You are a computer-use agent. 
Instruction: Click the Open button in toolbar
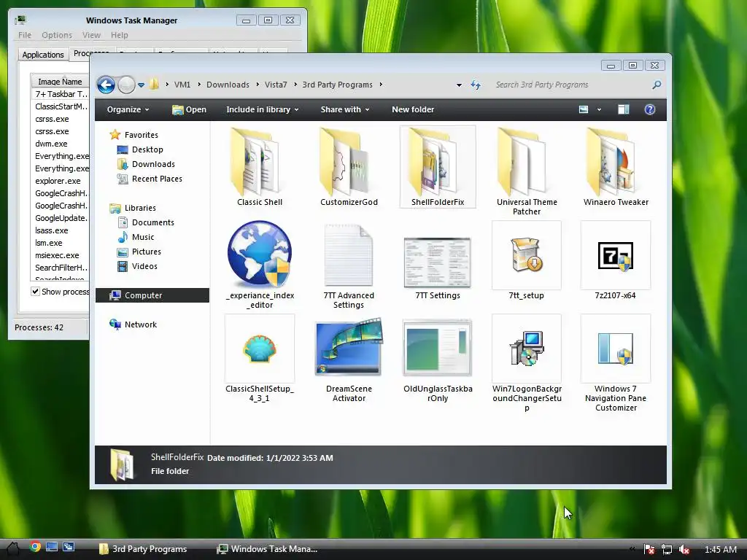(189, 109)
